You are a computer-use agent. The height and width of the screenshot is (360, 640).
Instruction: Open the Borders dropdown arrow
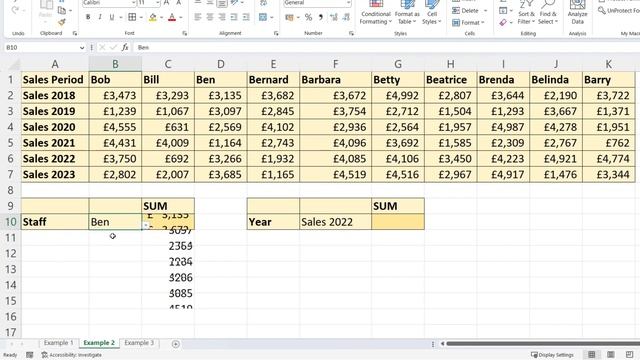point(141,17)
